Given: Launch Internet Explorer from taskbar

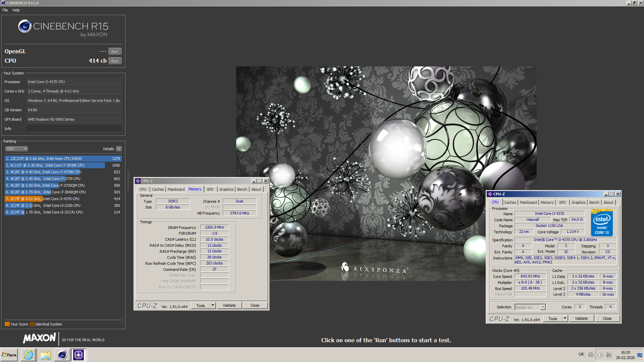Looking at the screenshot, I should [29, 355].
